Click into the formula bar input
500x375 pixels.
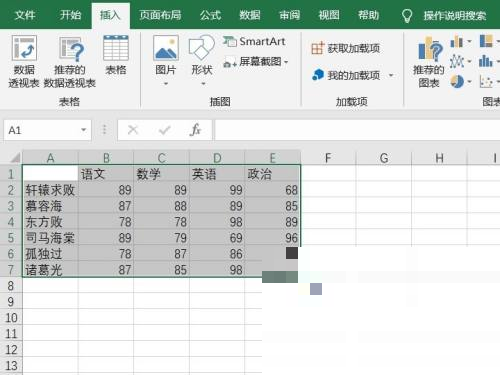pos(357,130)
